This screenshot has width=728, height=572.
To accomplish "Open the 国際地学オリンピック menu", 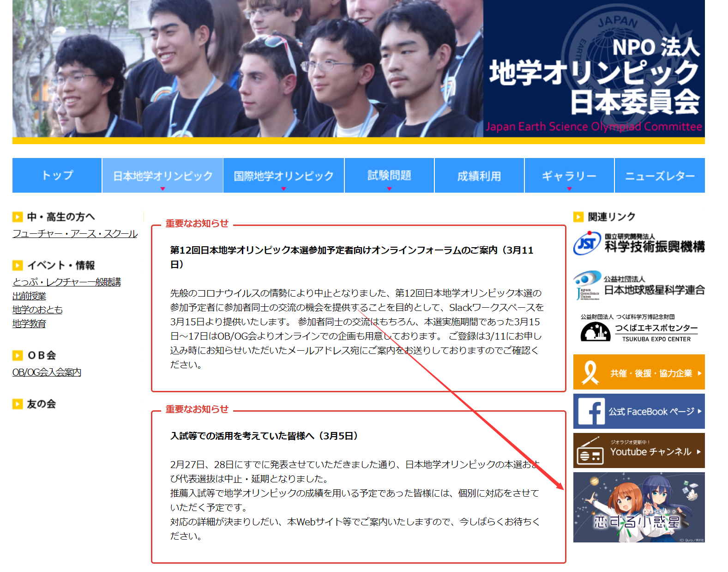I will click(x=283, y=175).
